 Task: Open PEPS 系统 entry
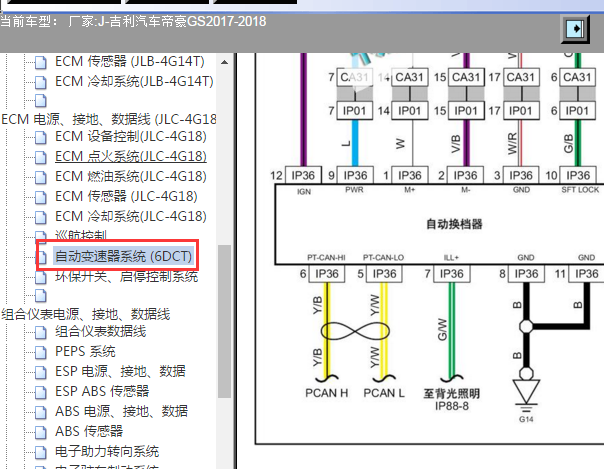85,351
